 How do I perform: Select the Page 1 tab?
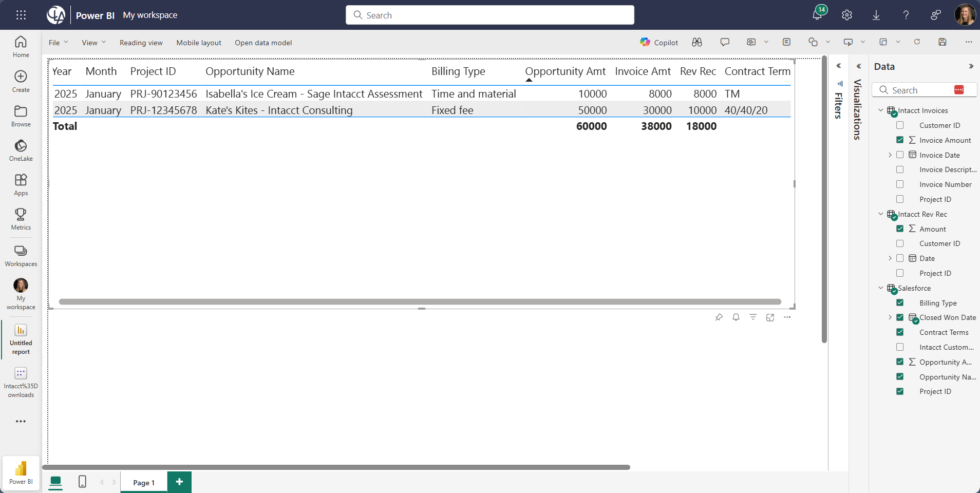(x=144, y=482)
